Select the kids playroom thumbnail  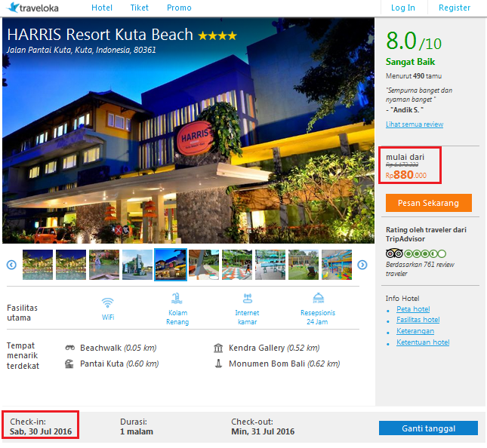(x=337, y=265)
